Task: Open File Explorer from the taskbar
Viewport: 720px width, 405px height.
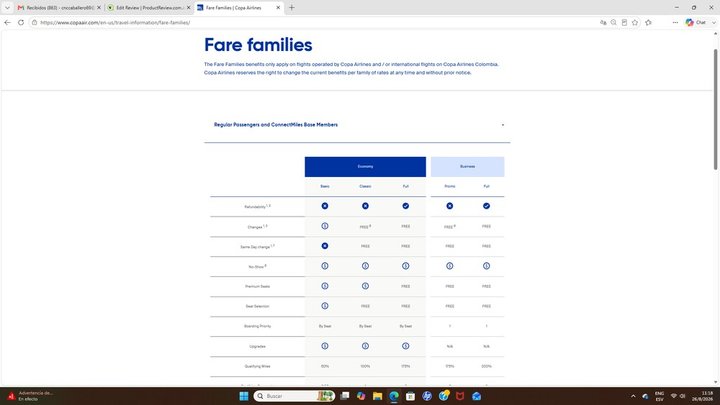Action: (377, 396)
